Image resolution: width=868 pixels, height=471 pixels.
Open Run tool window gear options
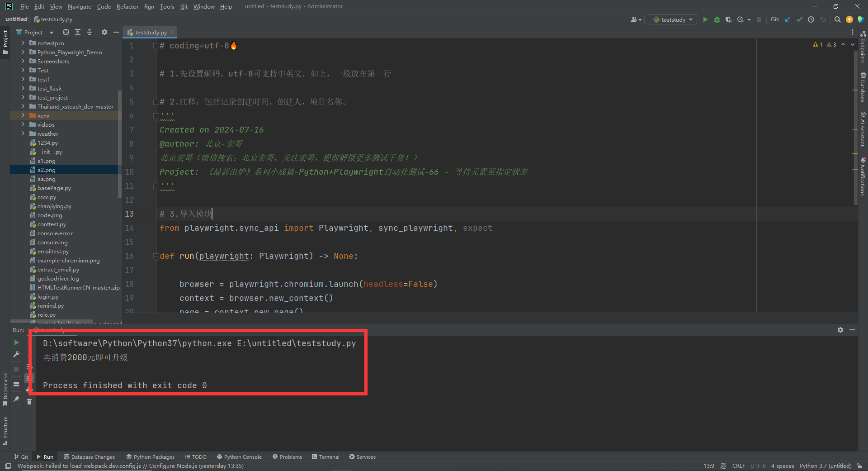pos(840,330)
